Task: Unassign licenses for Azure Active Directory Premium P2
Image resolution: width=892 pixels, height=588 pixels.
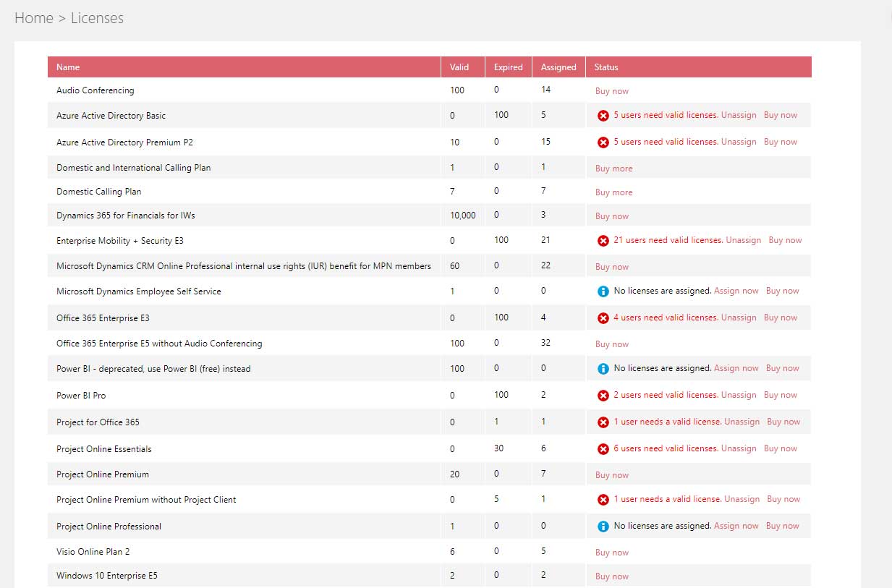Action: click(x=739, y=142)
